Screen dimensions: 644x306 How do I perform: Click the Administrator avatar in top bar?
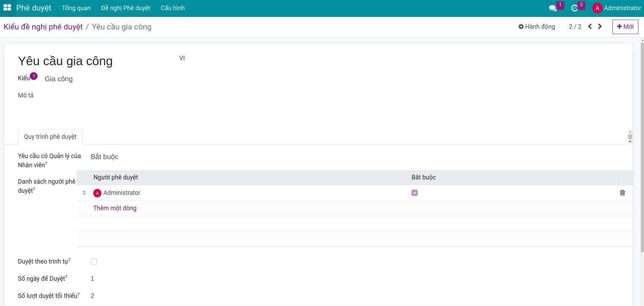click(597, 8)
